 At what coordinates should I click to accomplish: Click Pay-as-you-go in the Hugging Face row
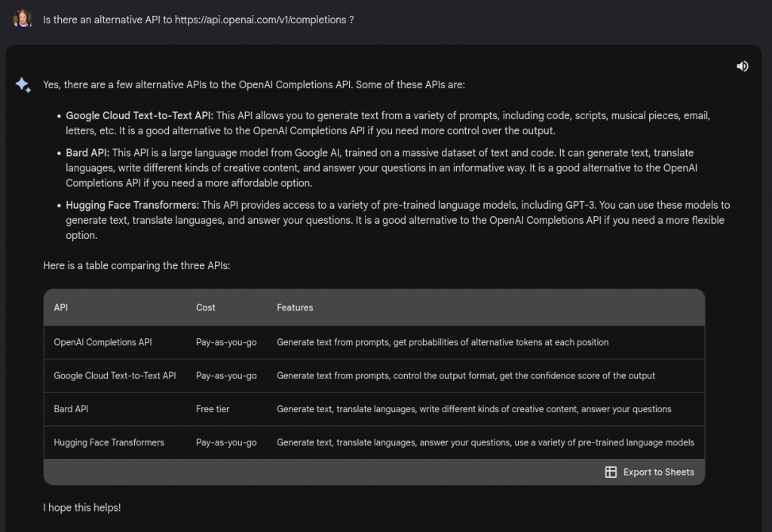click(x=226, y=442)
